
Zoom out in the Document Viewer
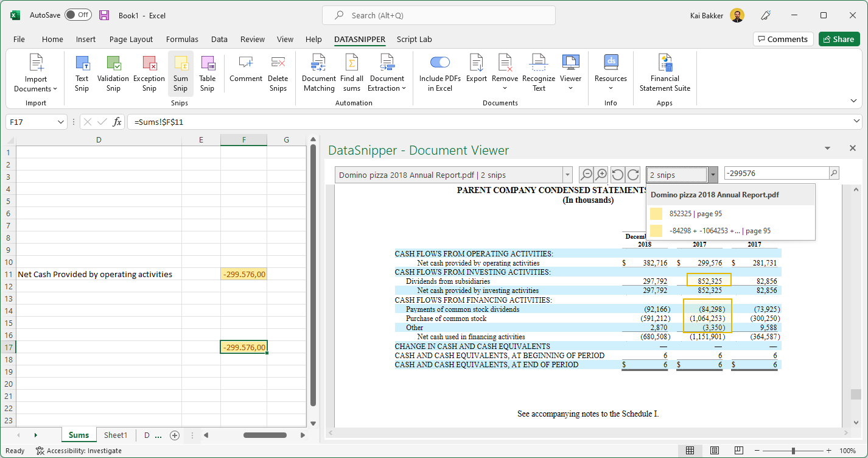tap(586, 175)
